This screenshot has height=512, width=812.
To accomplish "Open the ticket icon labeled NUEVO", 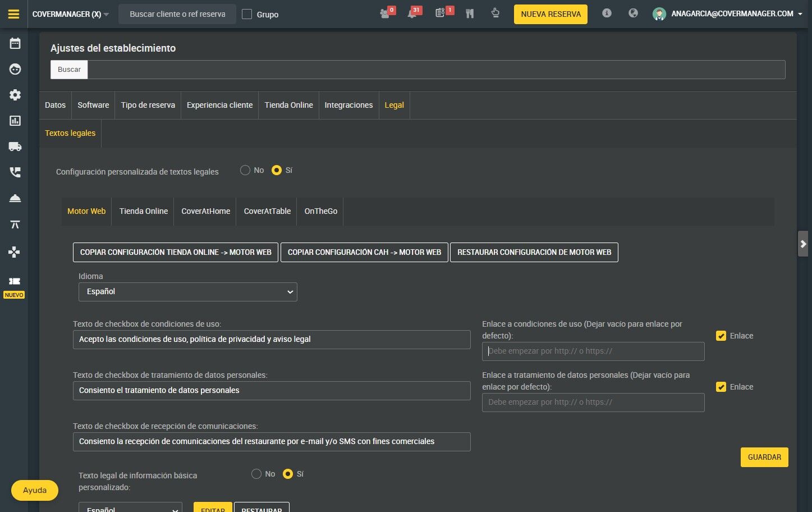I will (15, 281).
